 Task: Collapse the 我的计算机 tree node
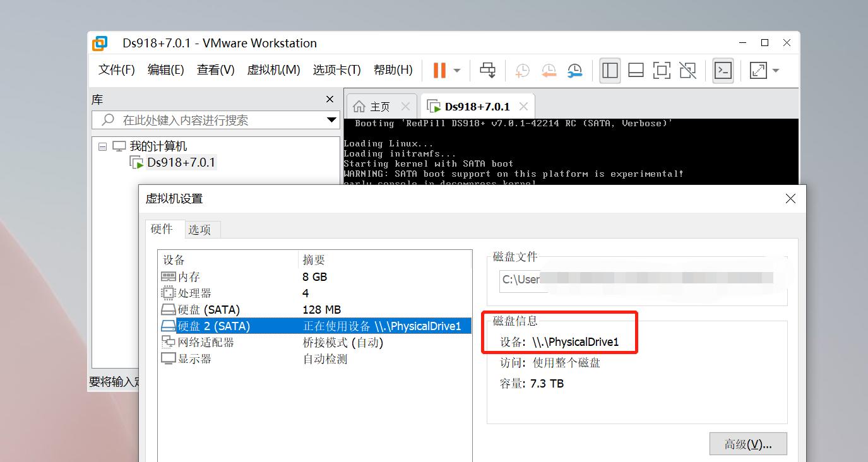102,145
